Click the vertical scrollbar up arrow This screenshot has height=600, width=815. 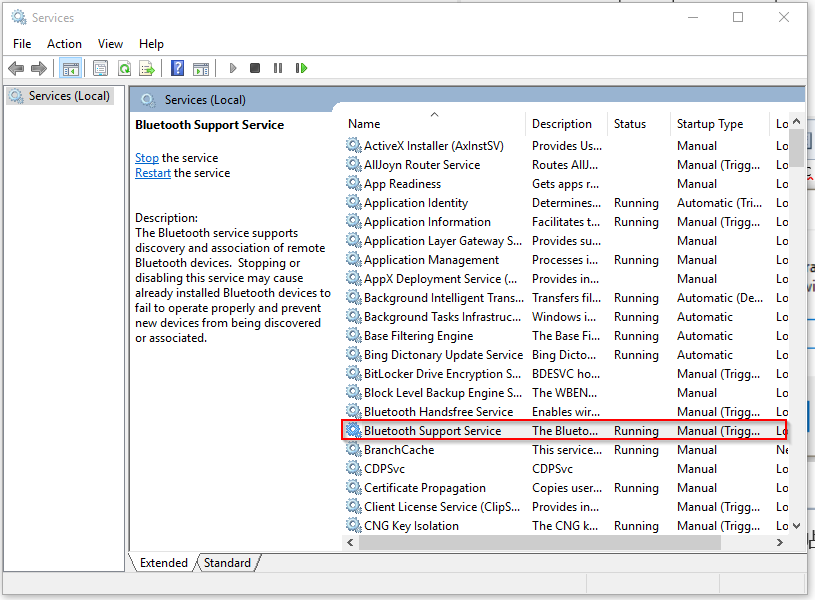[796, 121]
